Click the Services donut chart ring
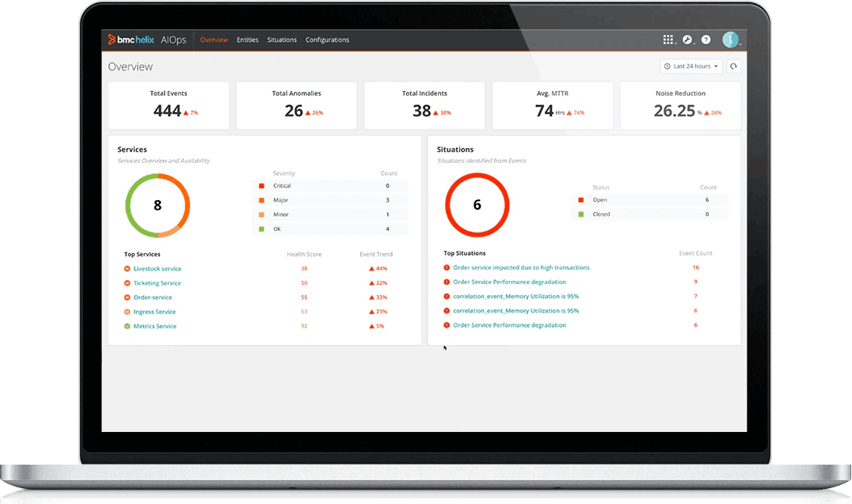Screen dimensions: 852x504 158,178
